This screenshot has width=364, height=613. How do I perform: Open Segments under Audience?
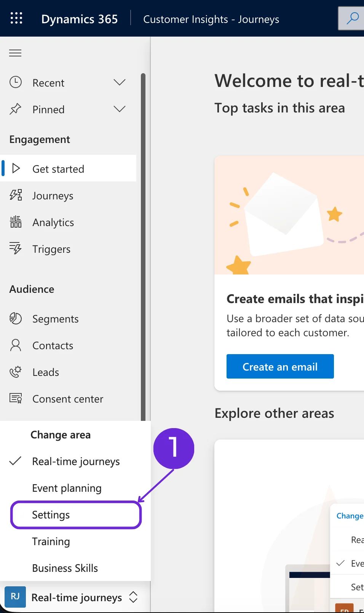tap(69, 319)
